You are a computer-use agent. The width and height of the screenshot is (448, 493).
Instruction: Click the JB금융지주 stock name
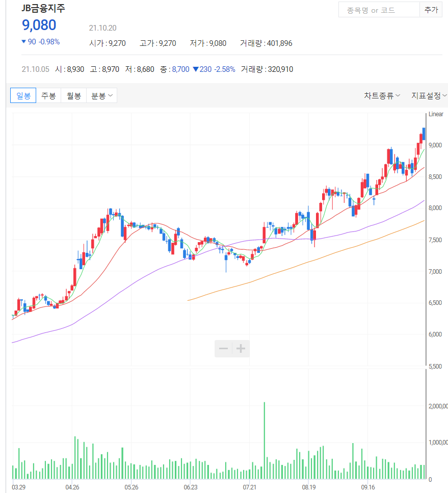(43, 8)
